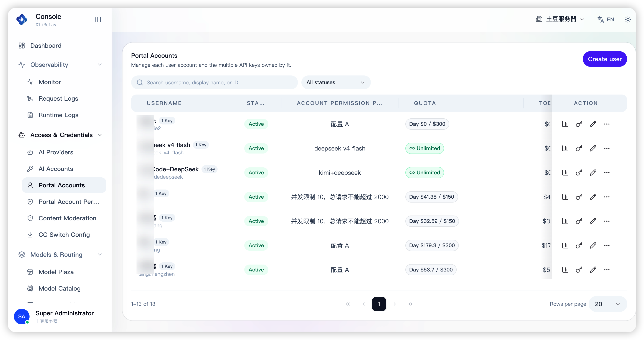Open more actions for Day $41.38 / $150 row
The width and height of the screenshot is (644, 340).
click(x=607, y=197)
